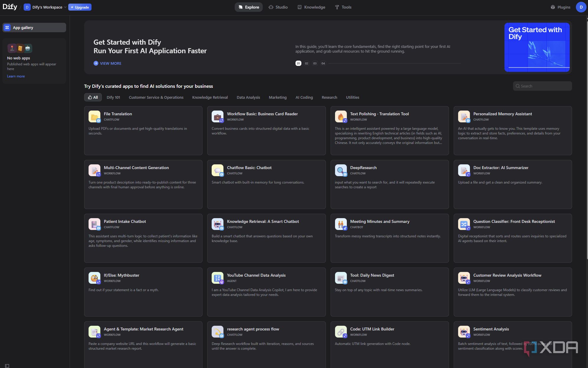Click the Question Classifier shuffle icon

pos(464,224)
